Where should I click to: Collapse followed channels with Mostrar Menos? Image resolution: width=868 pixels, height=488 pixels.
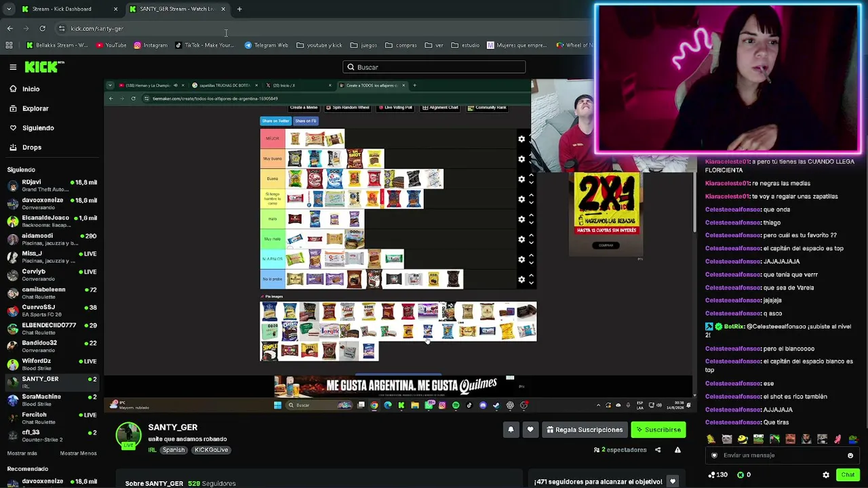[x=78, y=453]
